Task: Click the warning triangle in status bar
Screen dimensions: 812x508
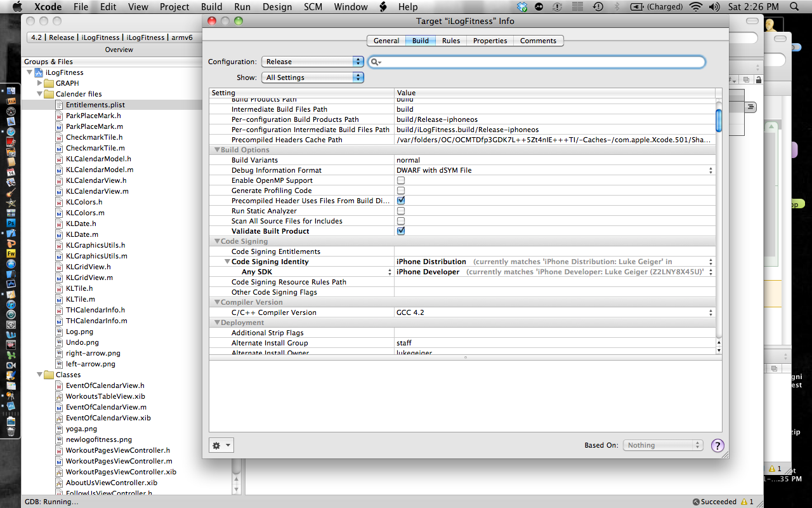Action: [x=743, y=502]
